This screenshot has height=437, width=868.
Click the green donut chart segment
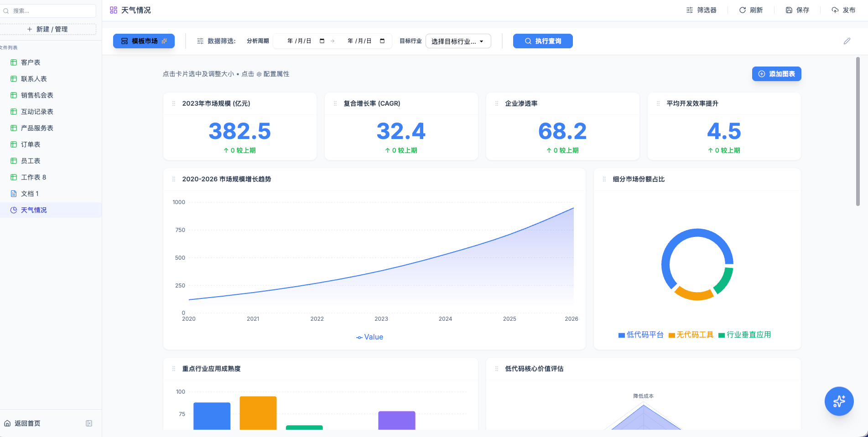(726, 282)
